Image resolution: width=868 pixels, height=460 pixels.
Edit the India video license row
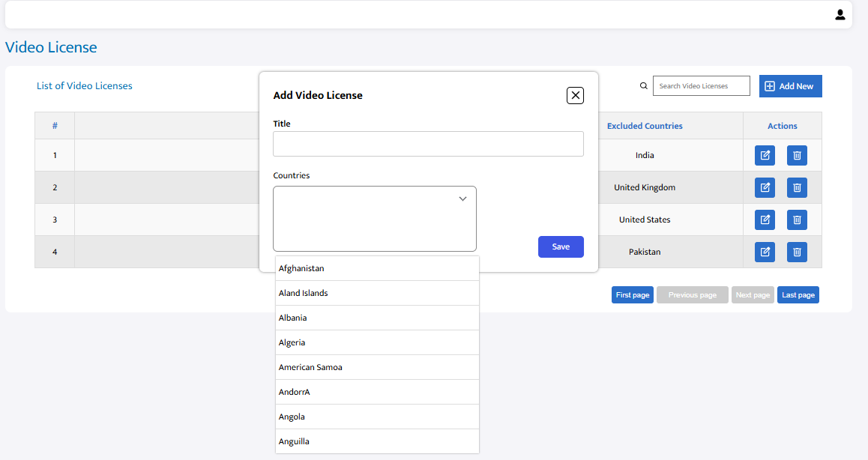(765, 156)
